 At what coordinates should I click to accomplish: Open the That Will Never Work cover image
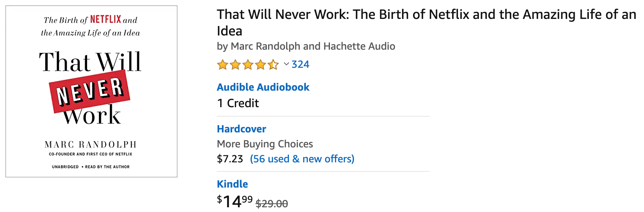[x=91, y=91]
